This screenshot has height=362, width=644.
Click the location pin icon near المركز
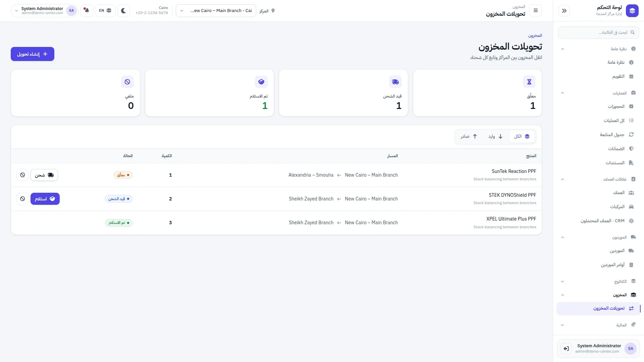tap(273, 11)
